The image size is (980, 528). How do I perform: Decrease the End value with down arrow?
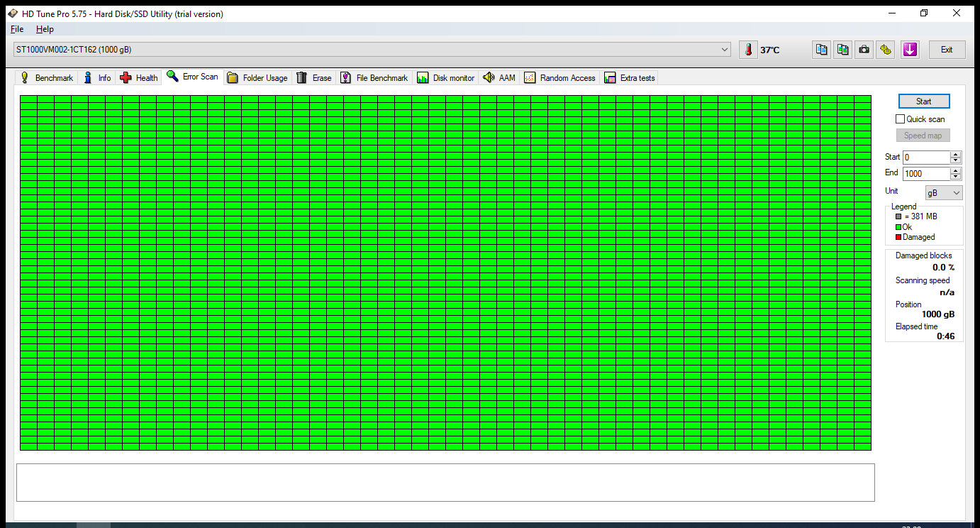pos(956,177)
